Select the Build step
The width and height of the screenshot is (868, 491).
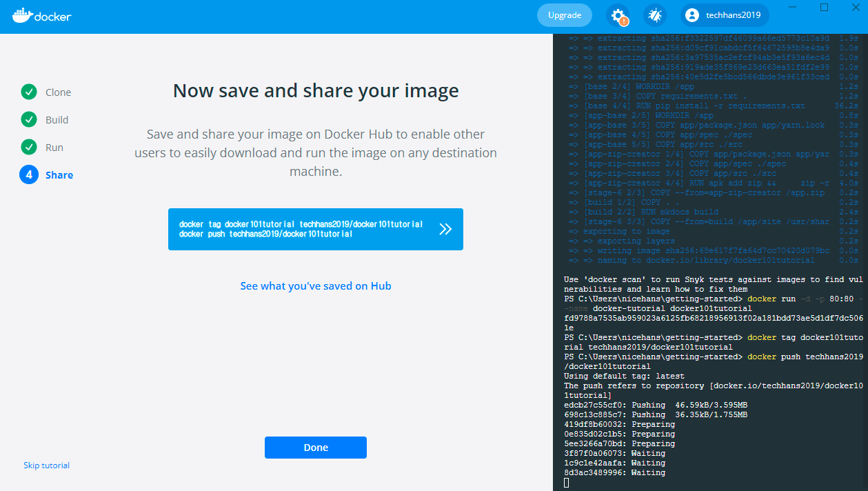click(x=57, y=120)
